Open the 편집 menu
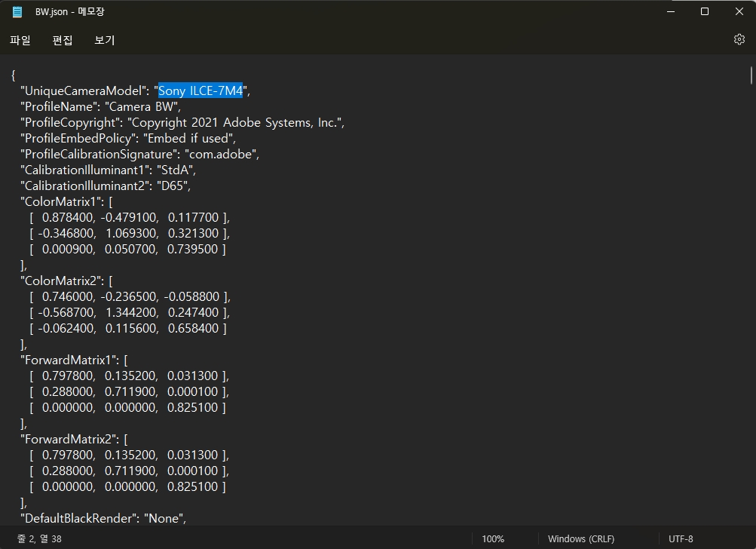The width and height of the screenshot is (756, 549). [x=63, y=41]
